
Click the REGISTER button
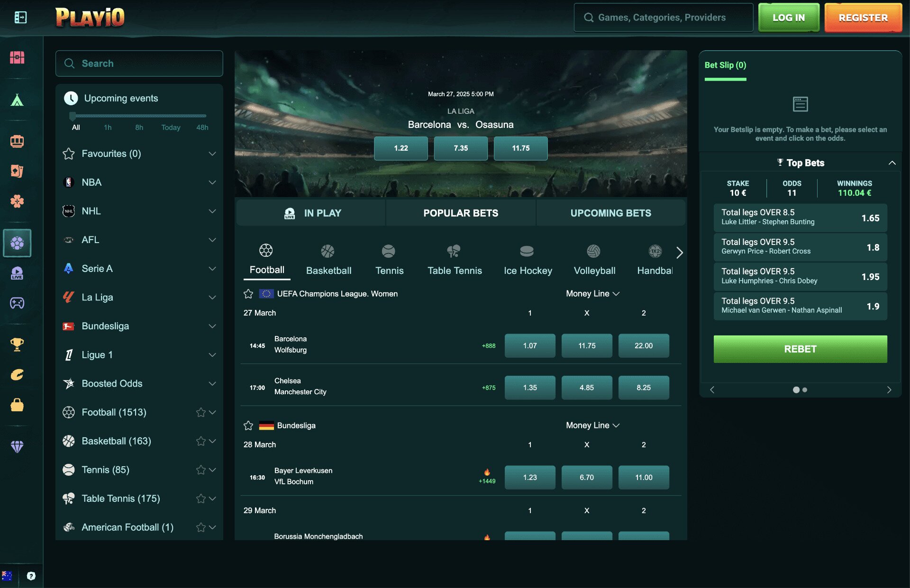(863, 18)
